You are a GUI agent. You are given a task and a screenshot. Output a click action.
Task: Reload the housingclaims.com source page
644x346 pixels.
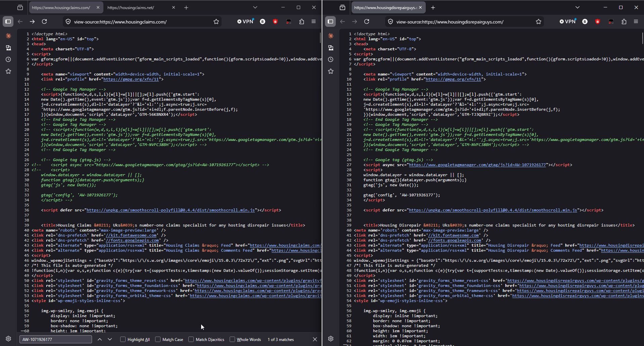[44, 21]
